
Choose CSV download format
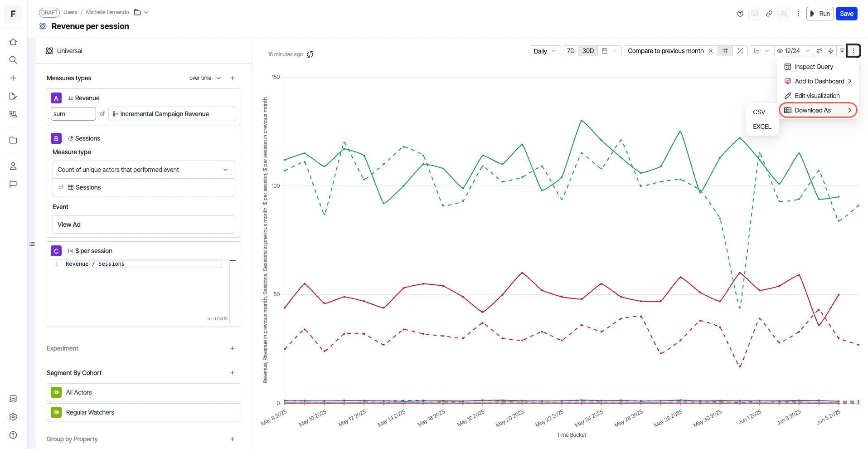[x=762, y=112]
